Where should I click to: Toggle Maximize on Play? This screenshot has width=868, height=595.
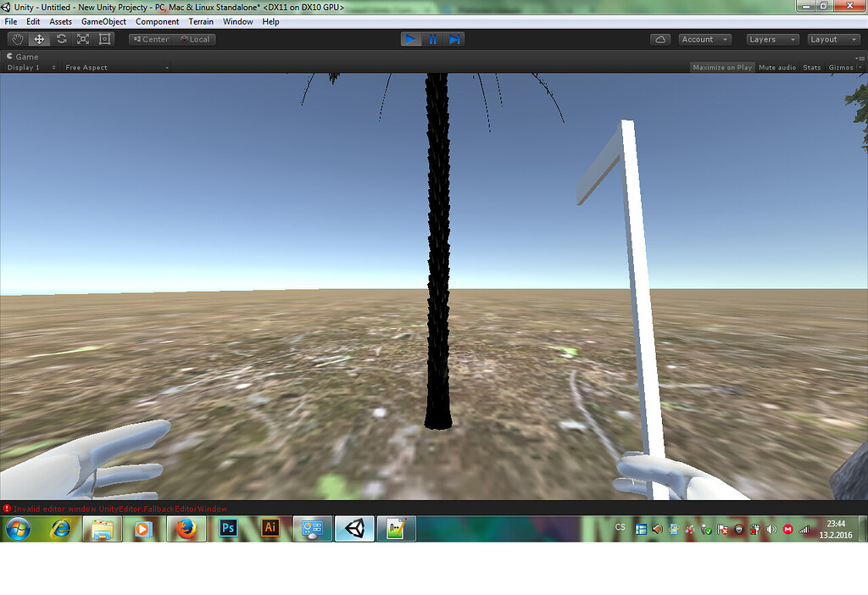tap(721, 67)
